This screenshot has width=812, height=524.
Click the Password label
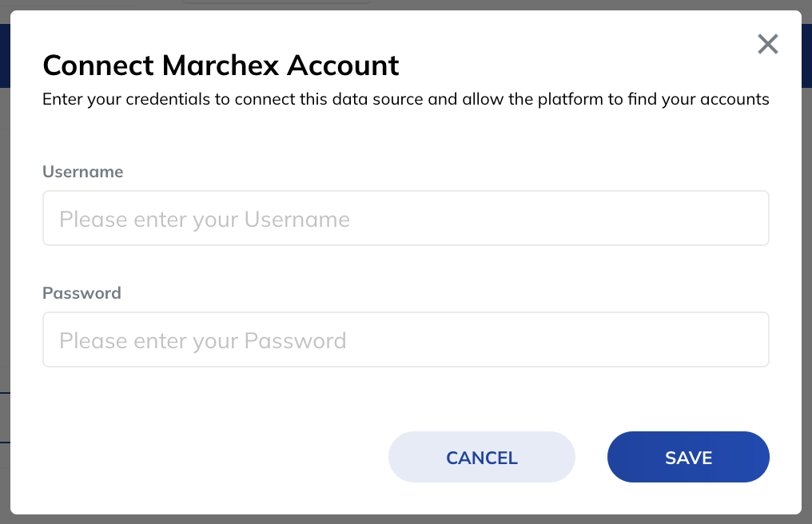point(81,292)
